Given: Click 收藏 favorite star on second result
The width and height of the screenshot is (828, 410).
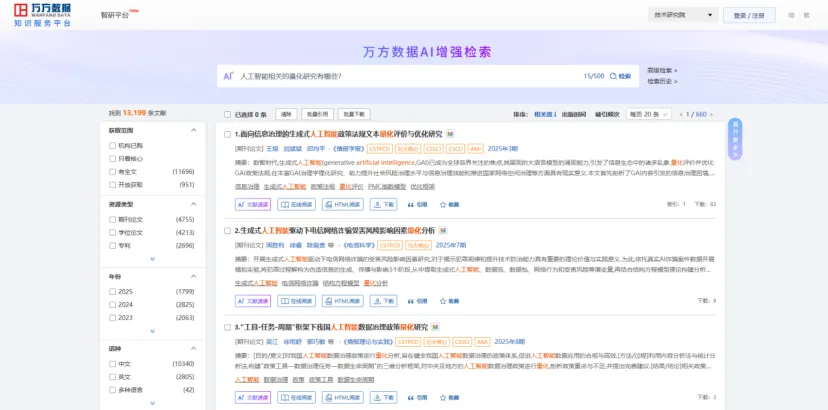Looking at the screenshot, I should click(450, 300).
